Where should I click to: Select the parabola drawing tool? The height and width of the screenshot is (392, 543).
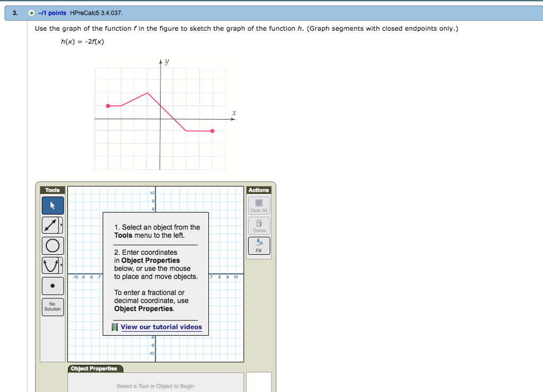pos(51,264)
